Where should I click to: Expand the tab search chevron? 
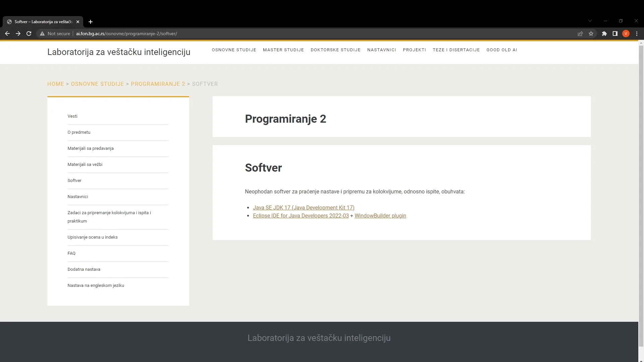click(x=590, y=21)
